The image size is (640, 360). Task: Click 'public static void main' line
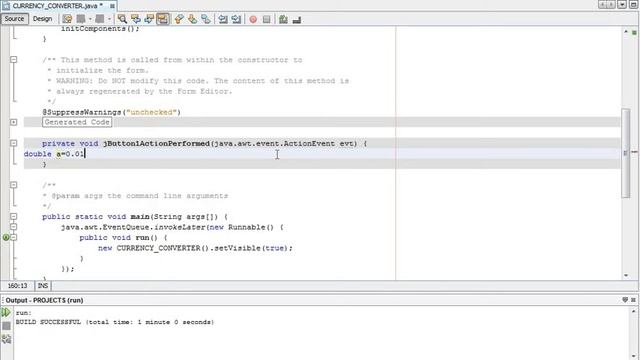[135, 216]
